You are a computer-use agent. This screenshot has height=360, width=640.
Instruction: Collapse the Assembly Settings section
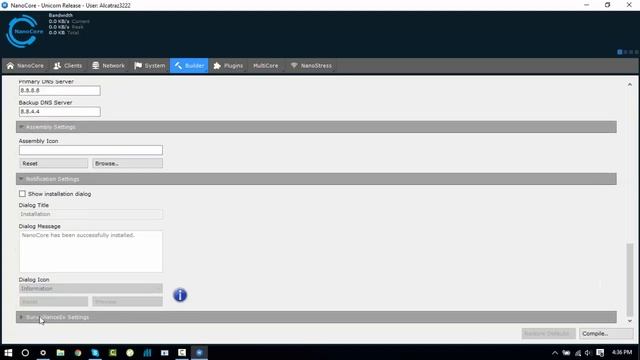tap(316, 127)
